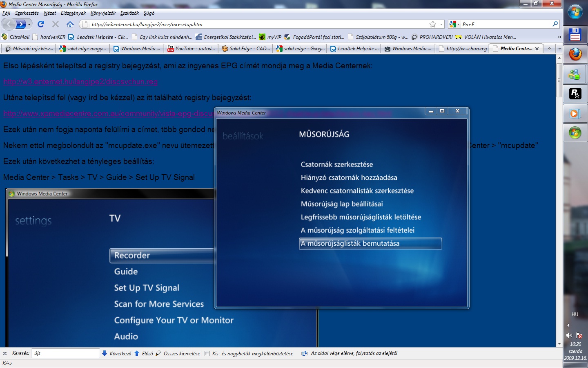This screenshot has width=588, height=368.
Task: Select A műsorújságlisták bemutatása
Action: [x=370, y=243]
